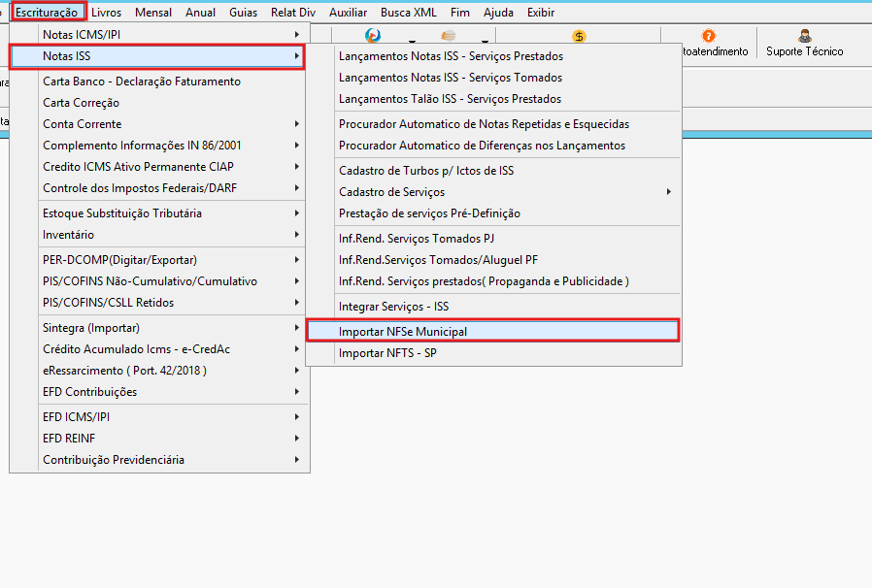Open Inf.Rend. Serviços prestados Propaganda e Publicidade
This screenshot has height=588, width=872.
click(494, 281)
